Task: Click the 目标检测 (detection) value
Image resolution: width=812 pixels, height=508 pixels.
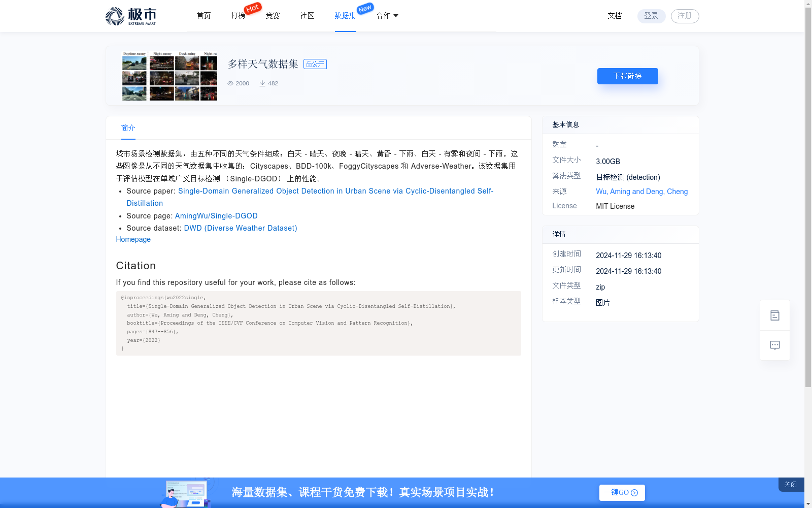Action: (x=628, y=177)
